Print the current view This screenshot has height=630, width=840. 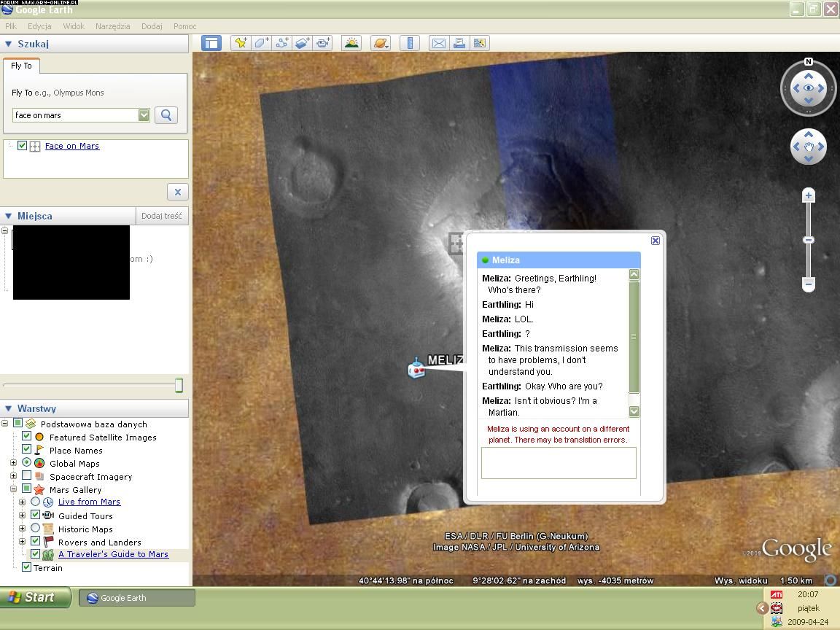pos(459,44)
